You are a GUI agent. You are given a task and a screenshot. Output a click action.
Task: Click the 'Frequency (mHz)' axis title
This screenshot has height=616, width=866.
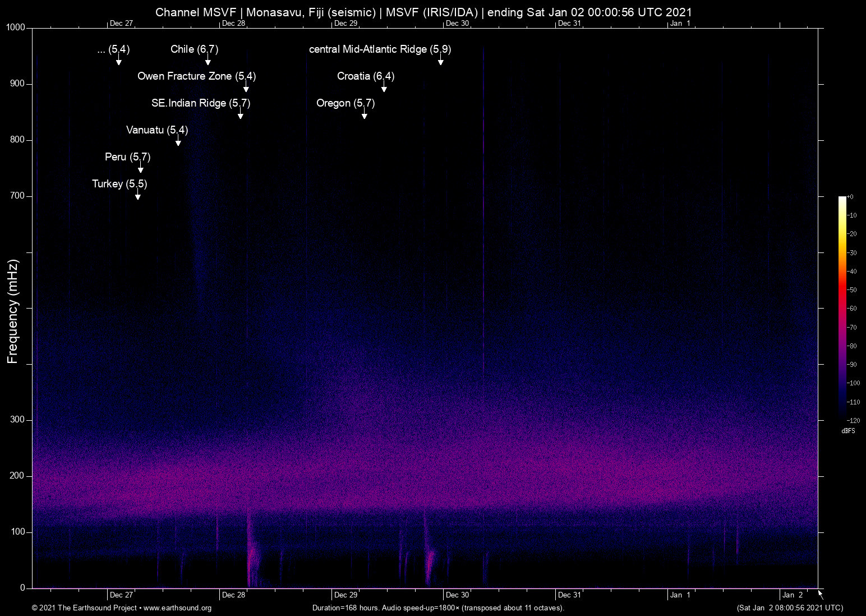tap(13, 311)
